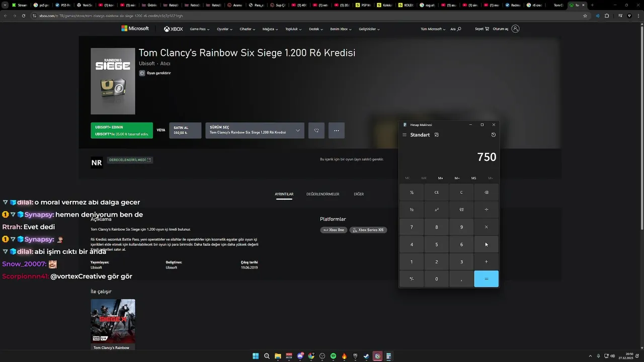
Task: Switch to r6 credits browser tab
Action: pyautogui.click(x=534, y=5)
